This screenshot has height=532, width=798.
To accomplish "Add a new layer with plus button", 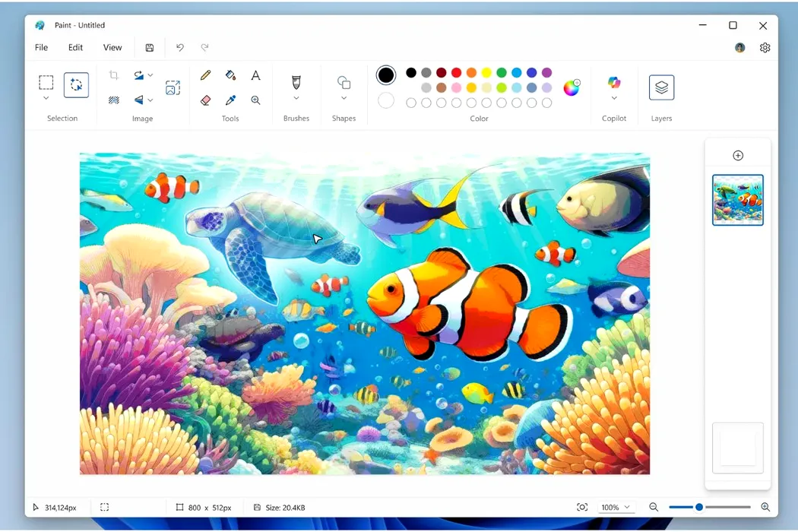I will tap(738, 155).
